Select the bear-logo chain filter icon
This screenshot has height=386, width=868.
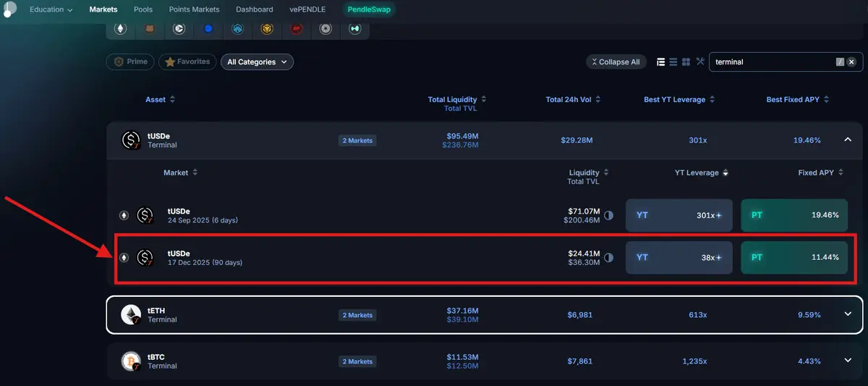[x=150, y=29]
